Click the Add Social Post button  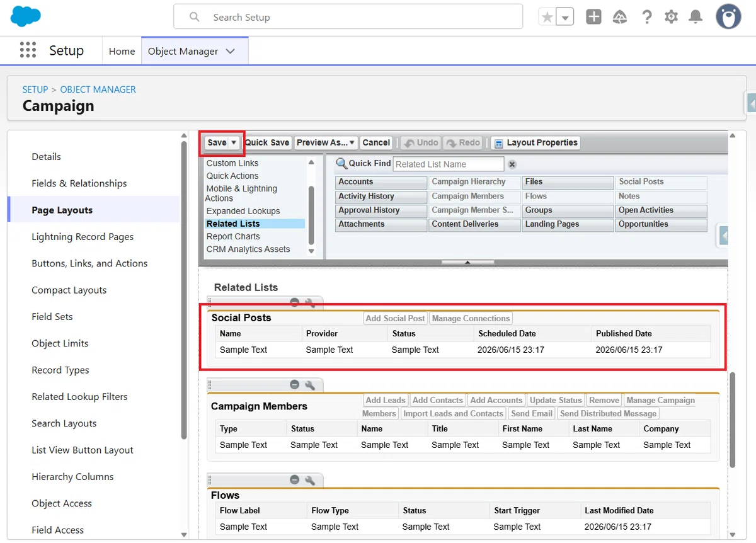(396, 318)
